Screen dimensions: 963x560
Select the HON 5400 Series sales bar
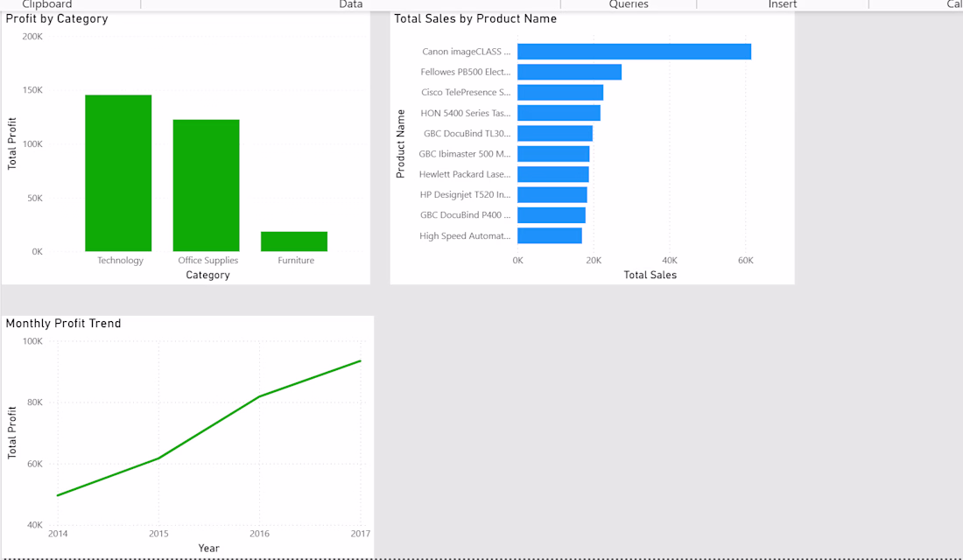[559, 113]
